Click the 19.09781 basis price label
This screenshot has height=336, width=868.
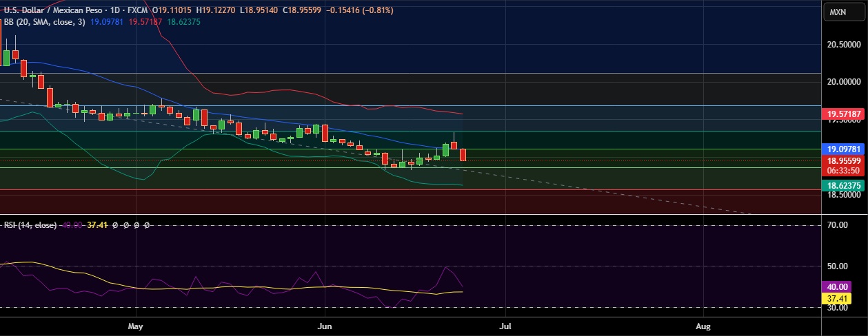(x=842, y=149)
